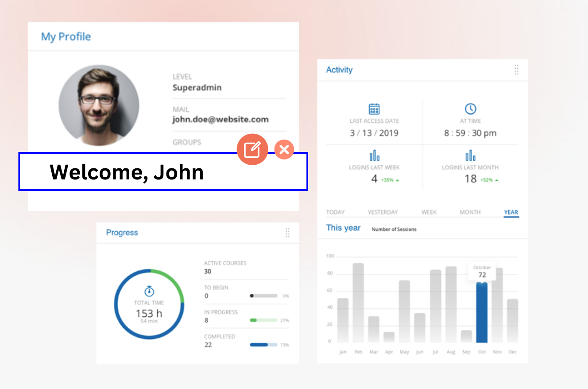588x389 pixels.
Task: Select the WEEK tab
Action: (429, 212)
